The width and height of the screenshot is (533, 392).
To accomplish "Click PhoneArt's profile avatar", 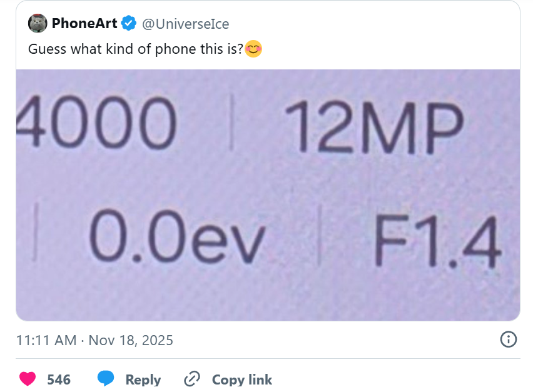I will coord(38,23).
